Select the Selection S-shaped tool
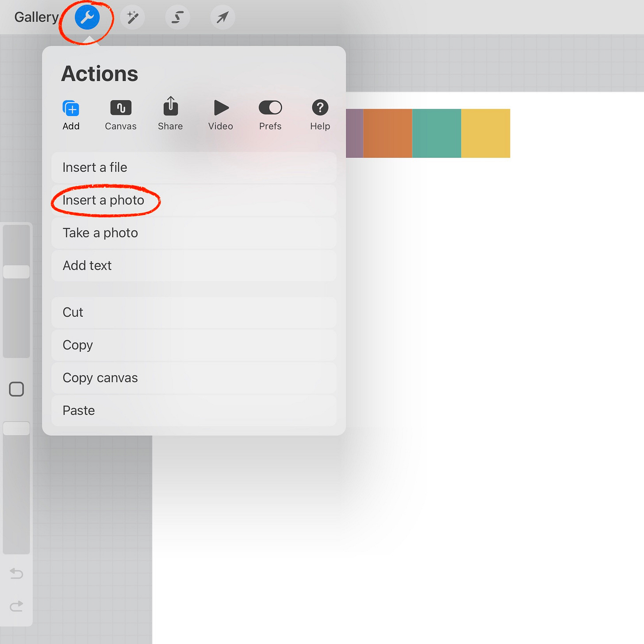 click(177, 18)
